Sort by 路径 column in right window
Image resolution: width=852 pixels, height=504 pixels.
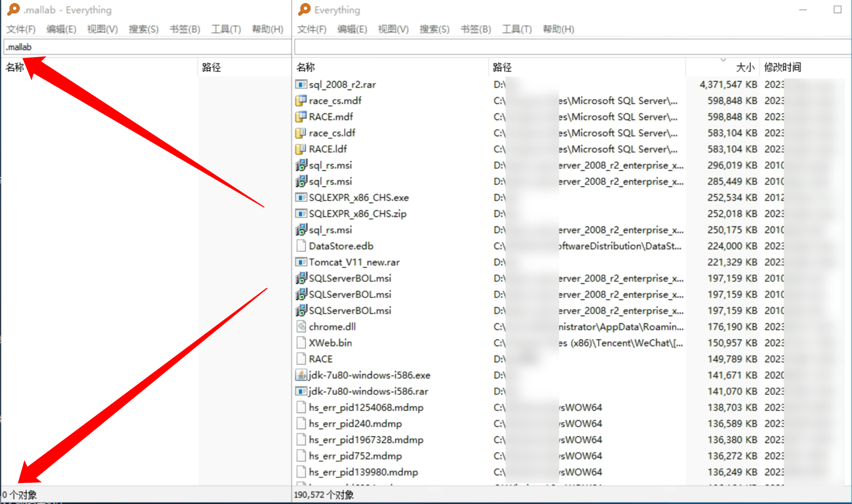587,67
